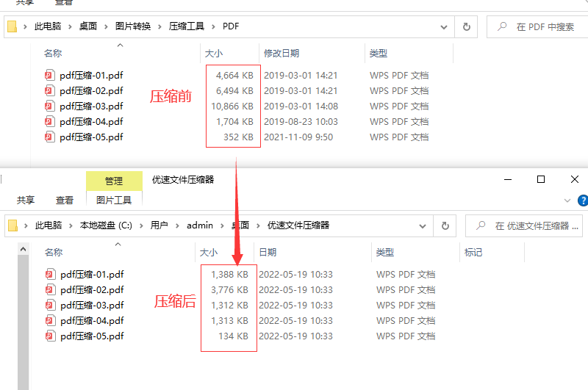Click the icon of pdf压缩-01.pdf in the 优速文件压缩器 window
The height and width of the screenshot is (390, 588).
tap(51, 274)
